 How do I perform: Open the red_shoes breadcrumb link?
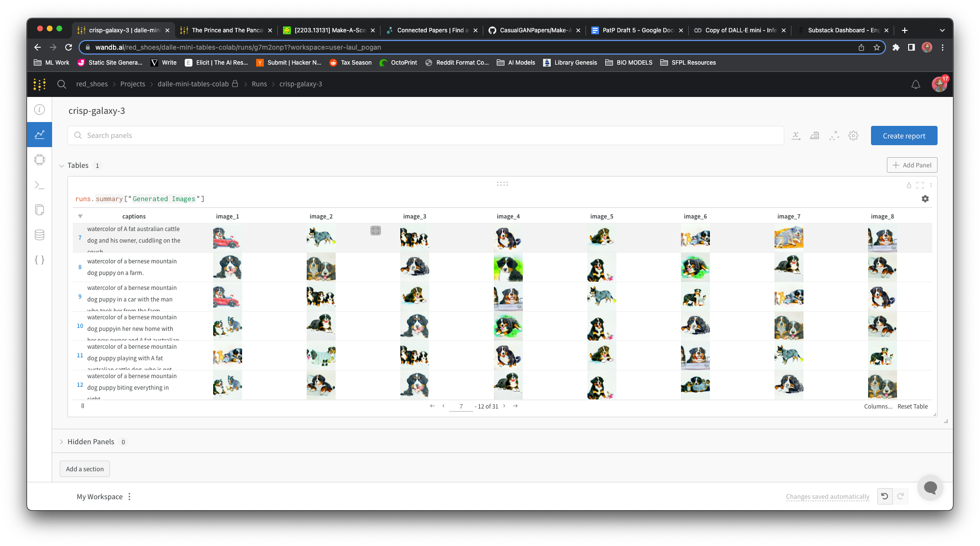click(x=92, y=84)
